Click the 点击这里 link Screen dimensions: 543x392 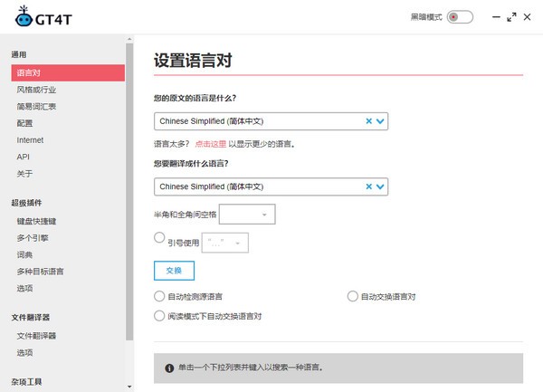(213, 144)
